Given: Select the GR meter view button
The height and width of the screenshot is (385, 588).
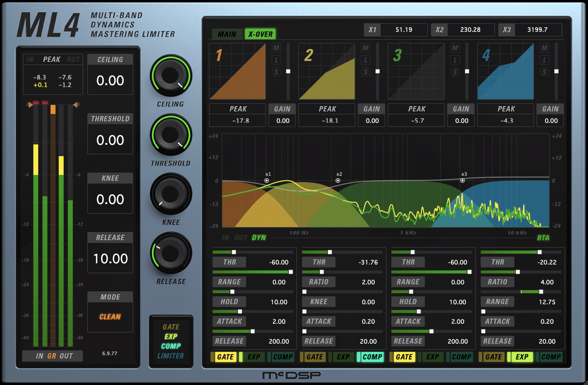Looking at the screenshot, I should (52, 356).
